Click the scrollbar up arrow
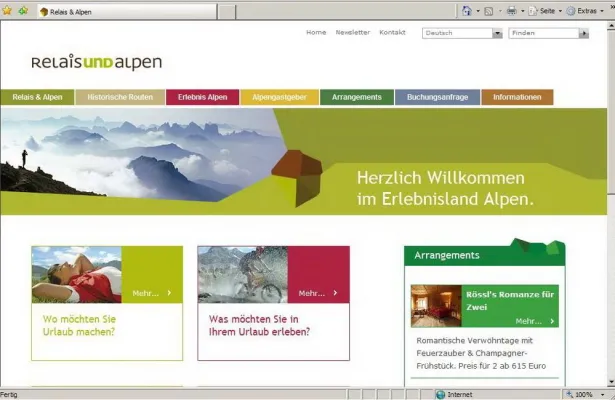 pyautogui.click(x=611, y=27)
